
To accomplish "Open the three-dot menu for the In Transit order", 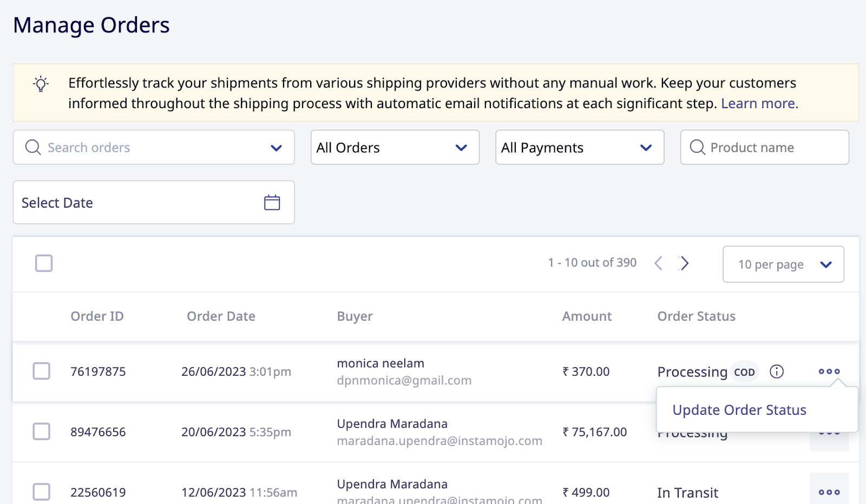I will pos(829,492).
